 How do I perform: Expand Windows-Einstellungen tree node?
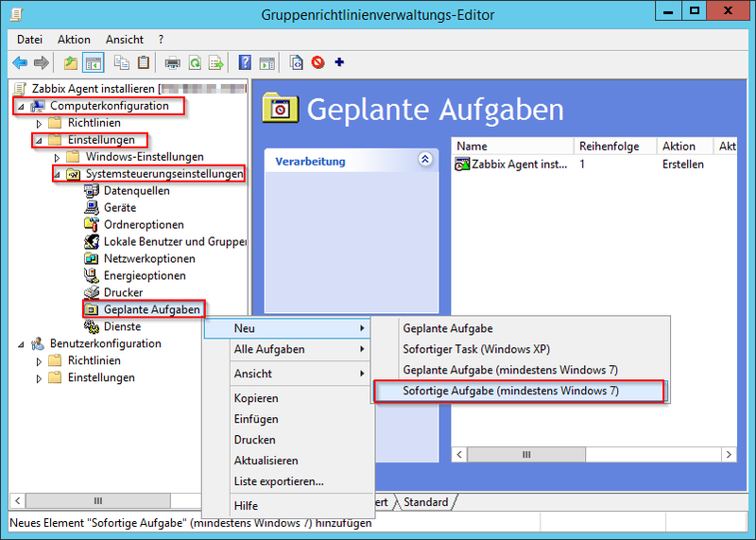[58, 157]
